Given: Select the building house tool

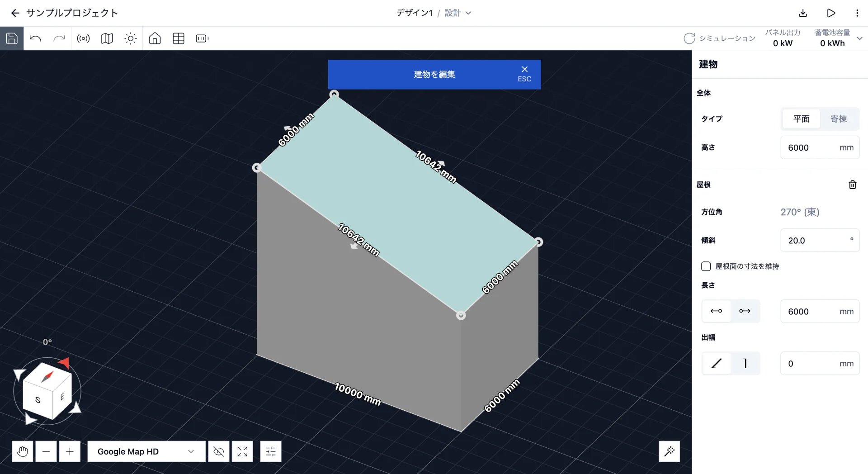Looking at the screenshot, I should point(155,38).
